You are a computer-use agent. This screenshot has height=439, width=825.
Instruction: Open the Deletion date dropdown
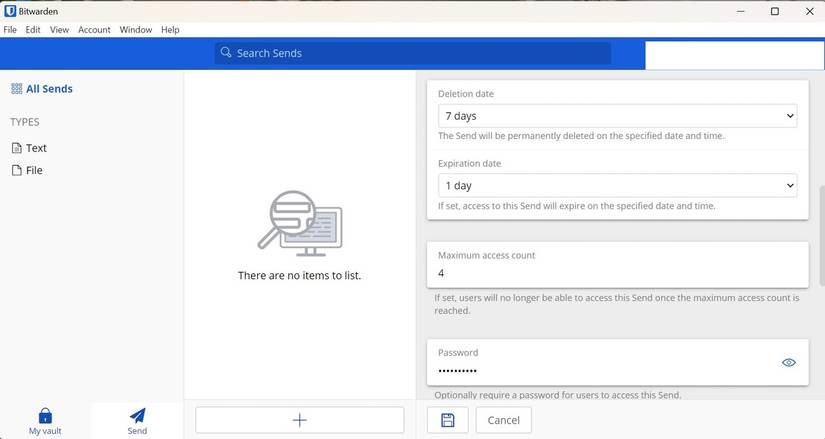pos(617,116)
